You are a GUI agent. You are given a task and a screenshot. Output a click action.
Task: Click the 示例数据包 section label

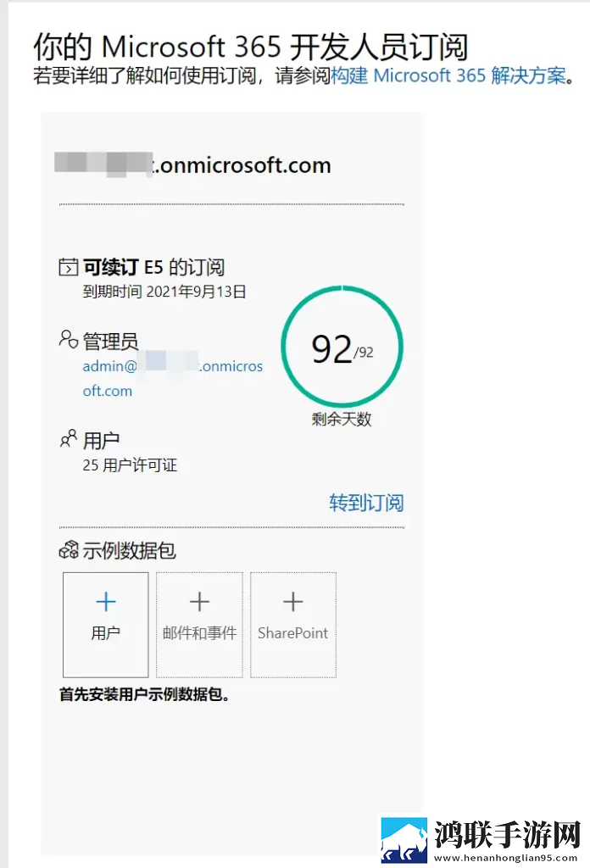click(x=129, y=550)
